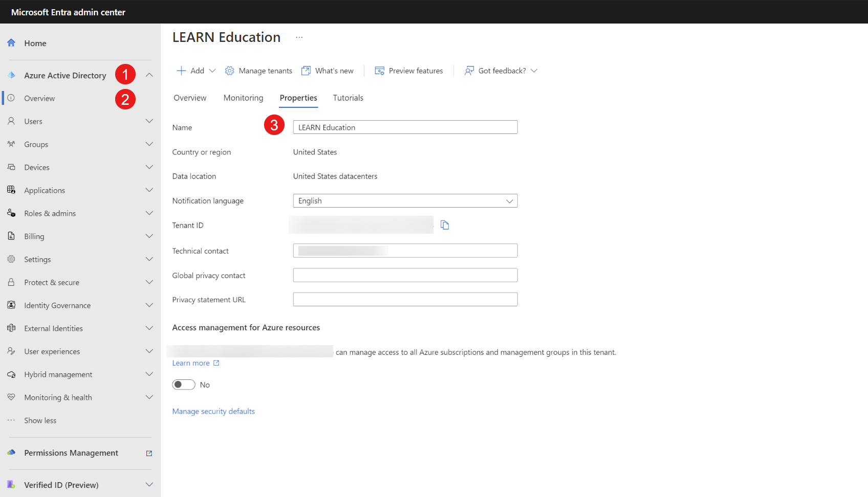Viewport: 868px width, 497px height.
Task: Click Show less in the sidebar
Action: 40,420
